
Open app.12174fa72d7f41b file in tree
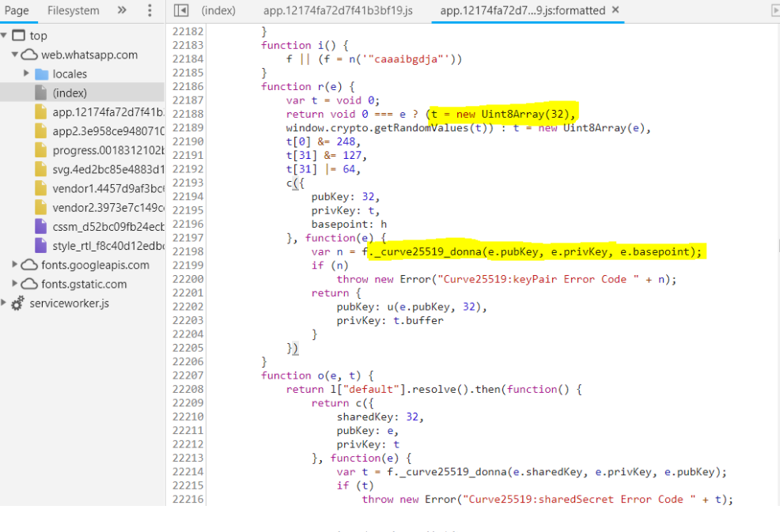coord(108,112)
